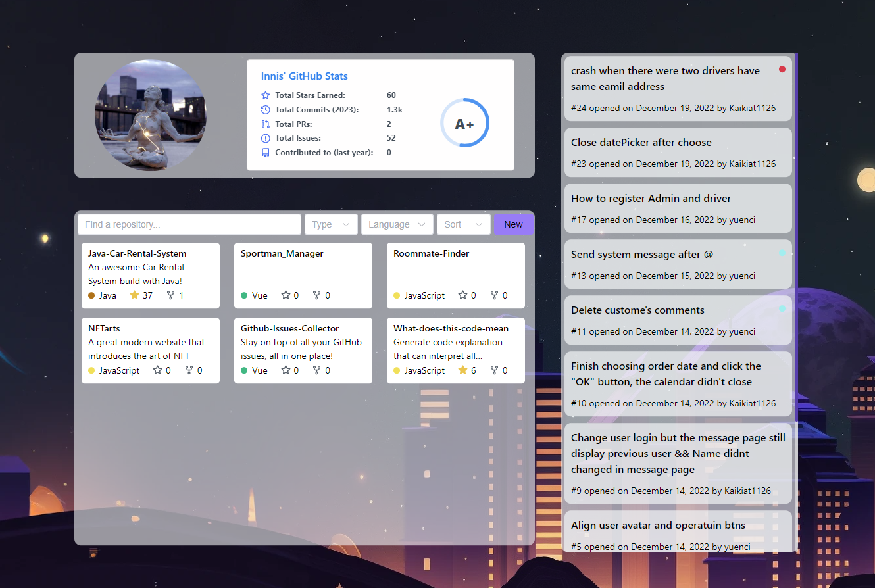The height and width of the screenshot is (588, 875).
Task: Click the fork icon on Roommate-Finder card
Action: click(494, 295)
